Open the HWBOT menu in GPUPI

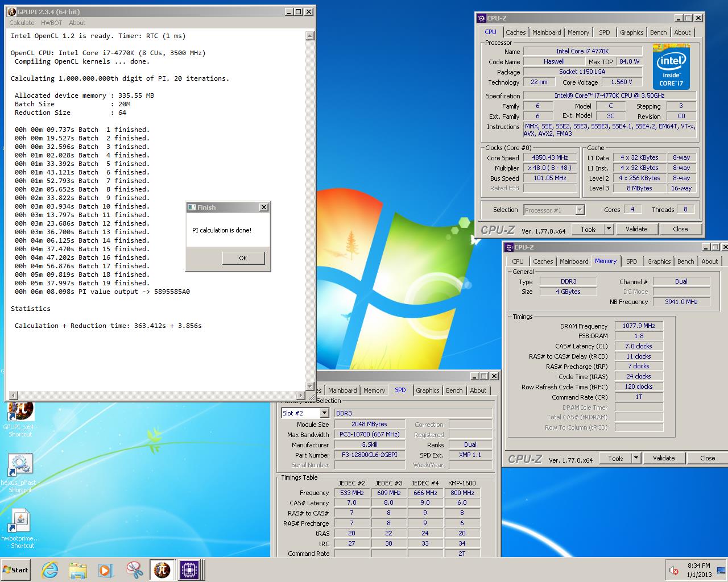pos(51,23)
